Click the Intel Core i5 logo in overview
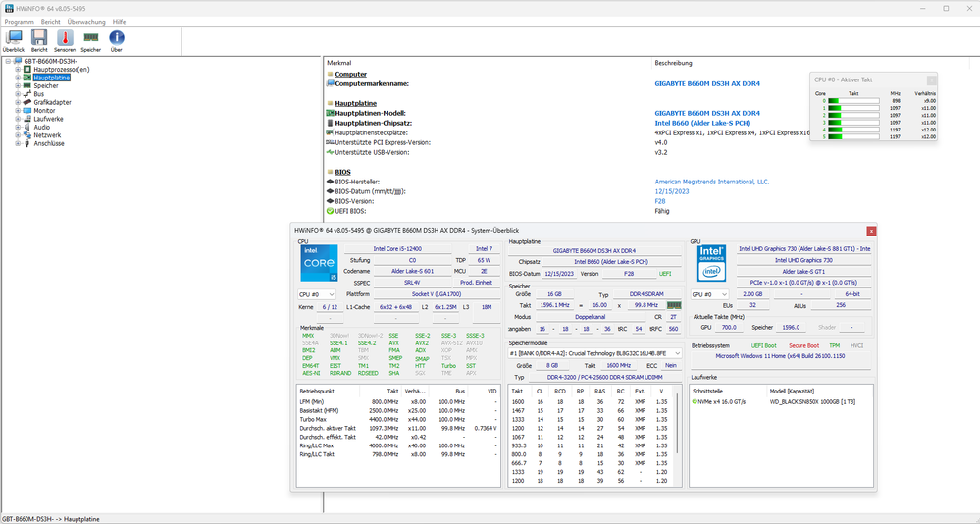This screenshot has height=524, width=980. click(319, 263)
